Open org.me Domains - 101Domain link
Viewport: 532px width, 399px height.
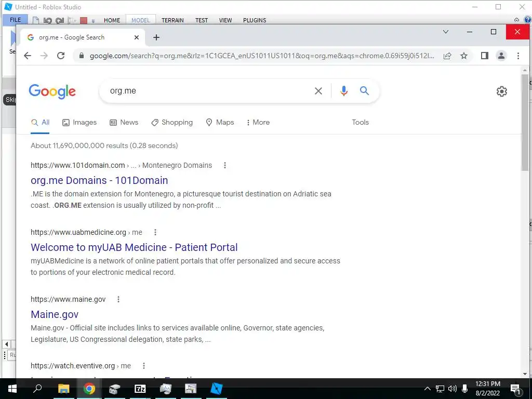click(99, 180)
